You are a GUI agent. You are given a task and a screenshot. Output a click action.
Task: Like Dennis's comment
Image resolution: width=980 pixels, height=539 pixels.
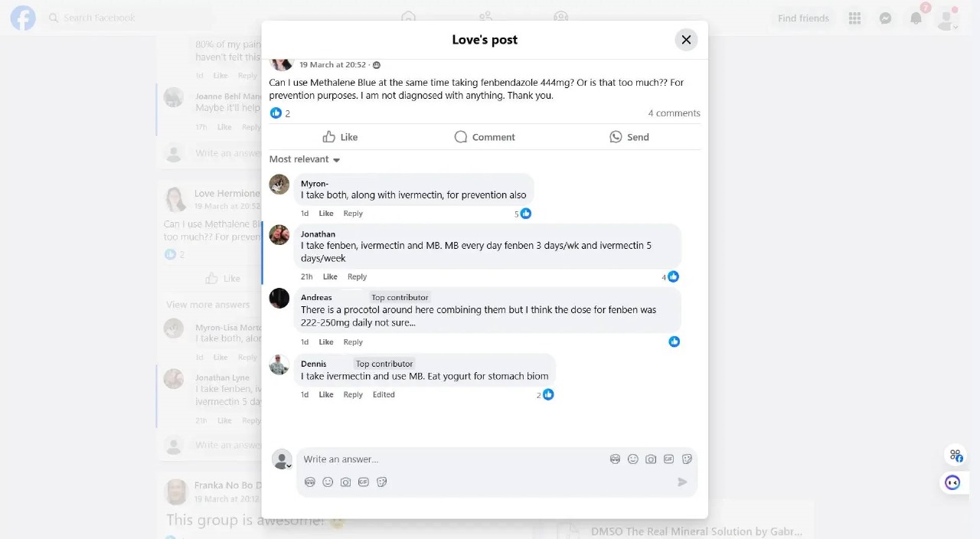tap(326, 394)
